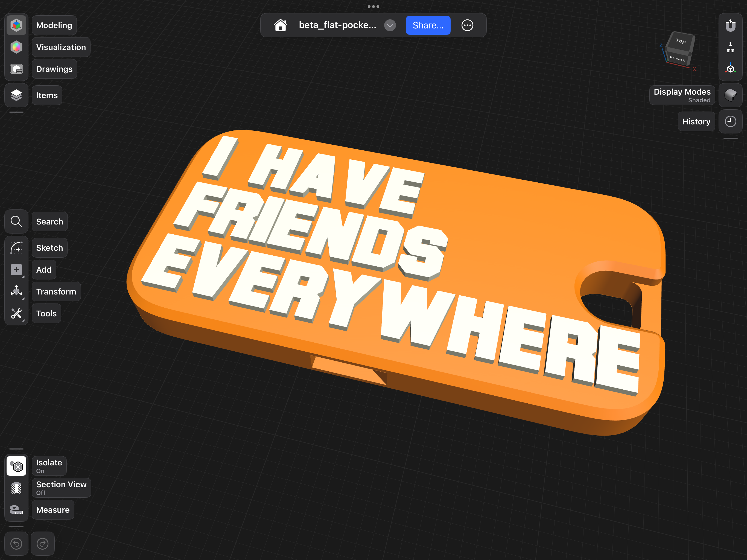The height and width of the screenshot is (560, 747).
Task: Expand the document name dropdown chevron
Action: click(x=390, y=25)
